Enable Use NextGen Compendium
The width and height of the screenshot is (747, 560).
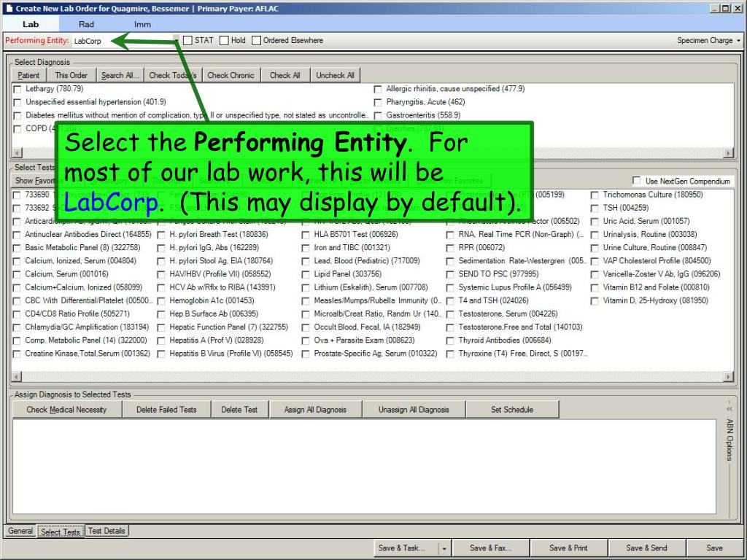[636, 181]
